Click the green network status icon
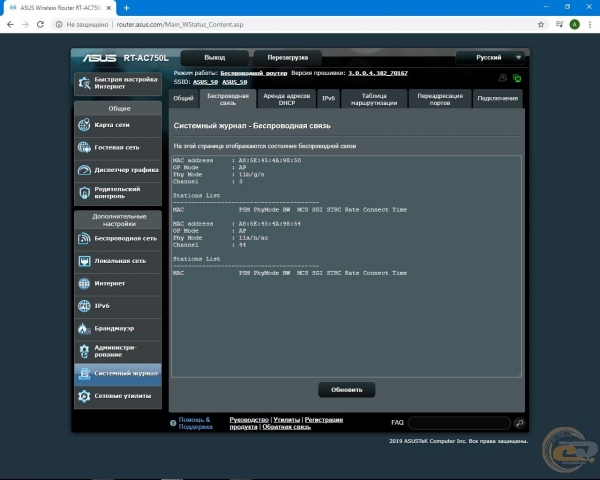Viewport: 600px width, 480px height. click(517, 78)
